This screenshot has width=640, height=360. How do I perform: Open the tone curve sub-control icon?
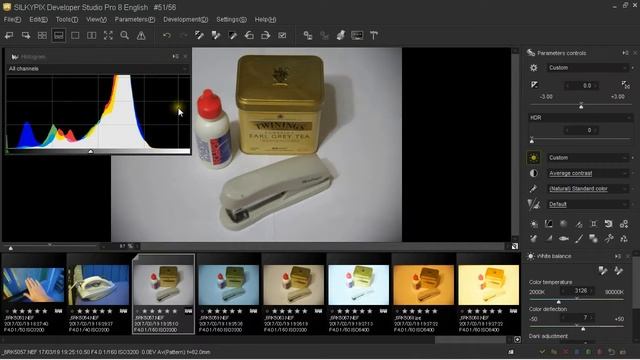pos(549,224)
